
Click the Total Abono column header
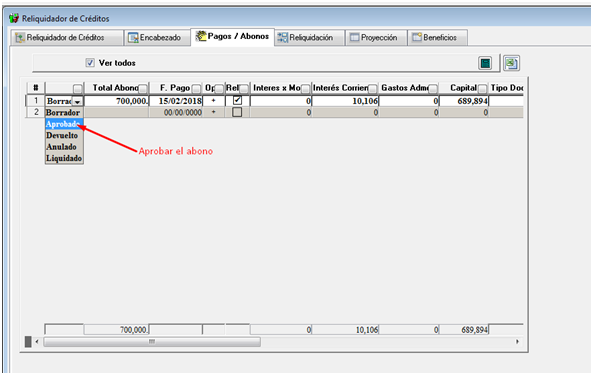coord(116,88)
